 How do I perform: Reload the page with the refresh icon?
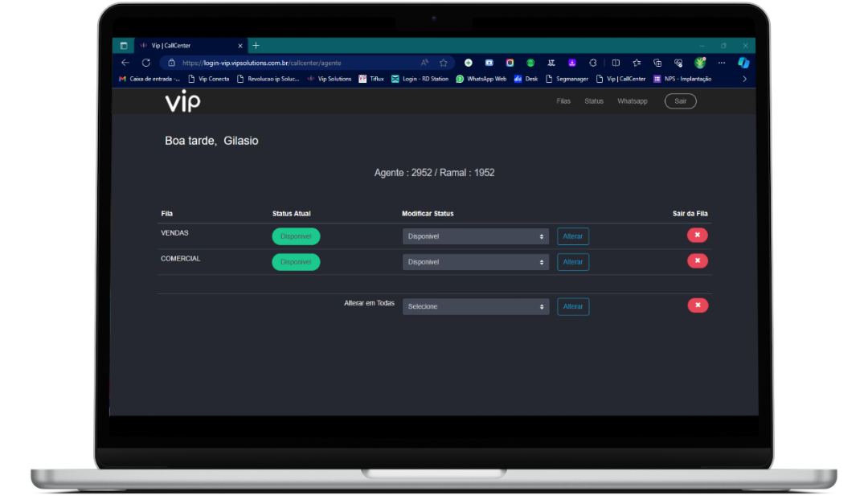click(145, 63)
